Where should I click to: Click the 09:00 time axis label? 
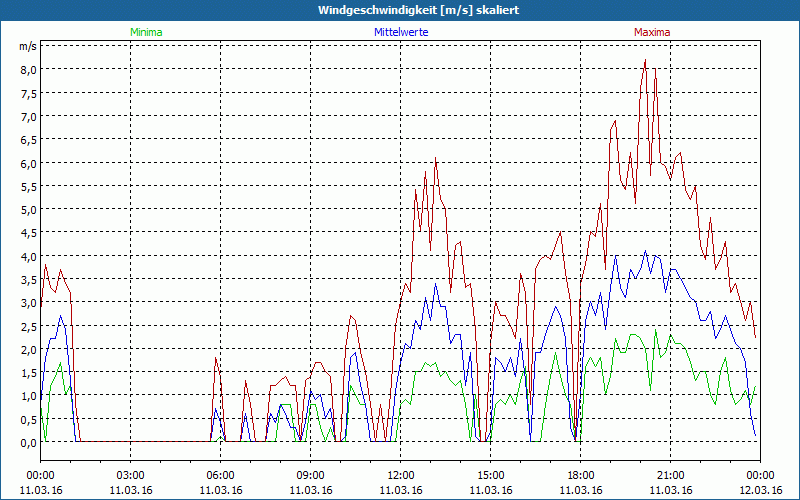point(310,475)
